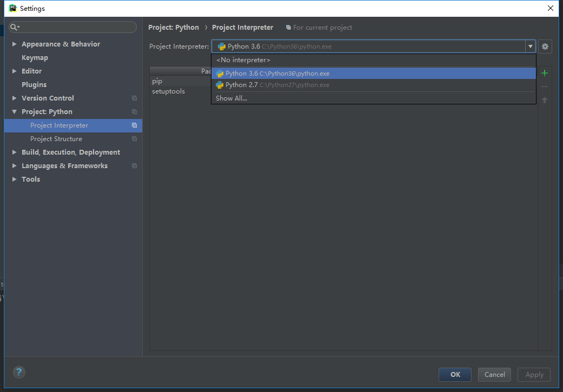This screenshot has height=392, width=563.
Task: Click the upgrade package arrow icon
Action: (544, 100)
